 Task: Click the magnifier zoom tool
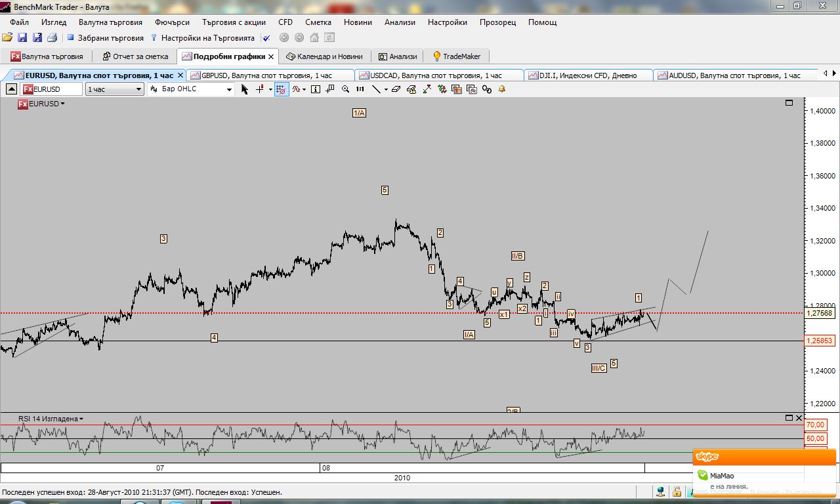coord(346,89)
